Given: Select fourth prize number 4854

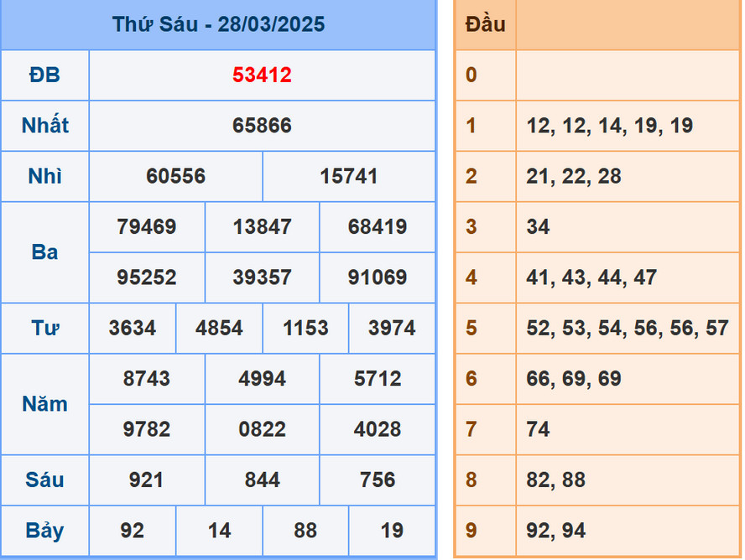Looking at the screenshot, I should [x=219, y=329].
